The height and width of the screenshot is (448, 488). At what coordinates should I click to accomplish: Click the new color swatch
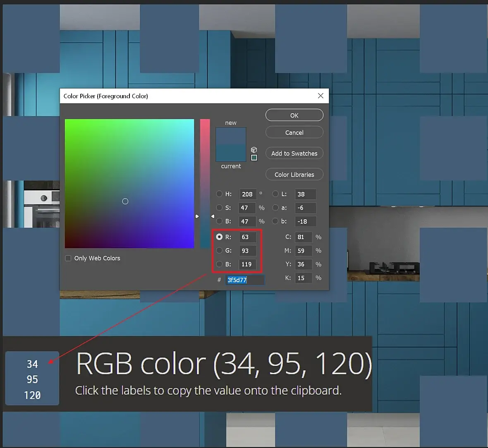pos(231,136)
